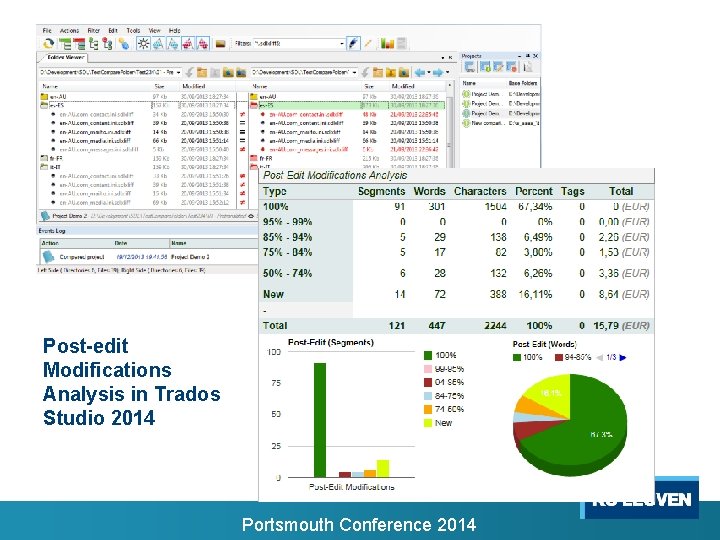The width and height of the screenshot is (720, 540).
Task: Click the bar chart report icon in toolbar
Action: point(387,44)
